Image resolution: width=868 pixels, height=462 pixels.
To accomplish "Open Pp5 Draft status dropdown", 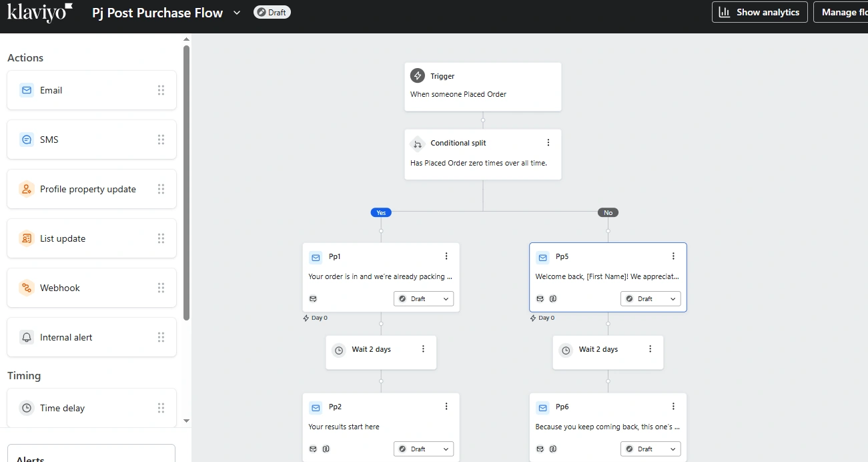I will (x=650, y=298).
